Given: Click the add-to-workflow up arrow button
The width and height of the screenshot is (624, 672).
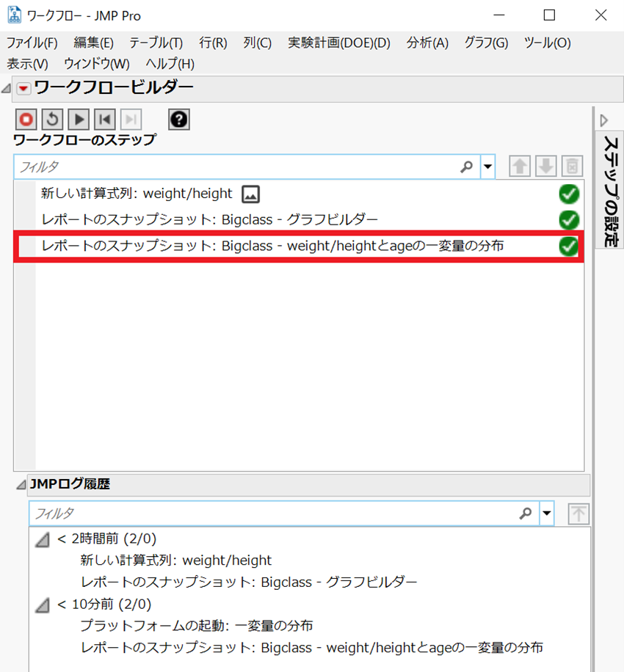Looking at the screenshot, I should (578, 514).
